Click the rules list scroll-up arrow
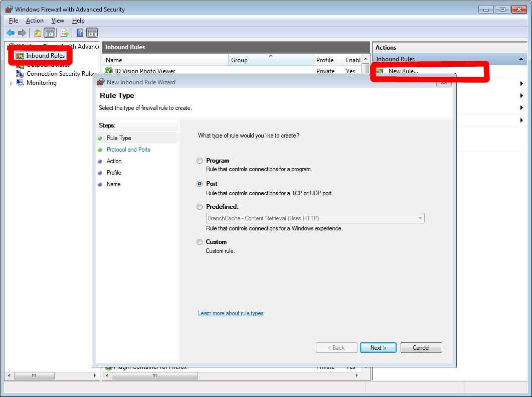This screenshot has height=397, width=532. [366, 59]
